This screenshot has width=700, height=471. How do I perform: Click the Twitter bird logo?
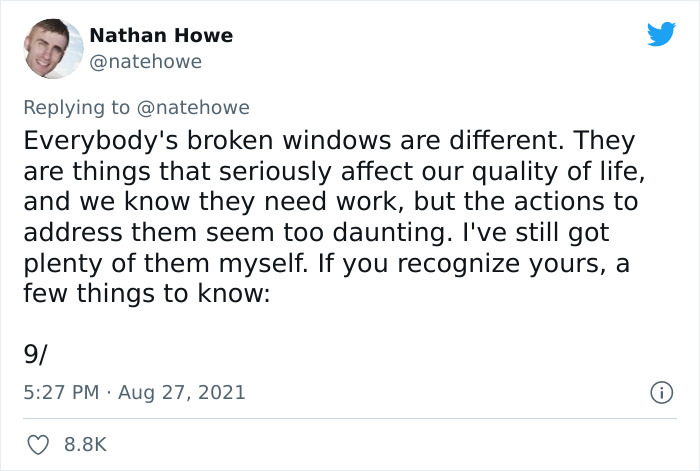point(661,34)
